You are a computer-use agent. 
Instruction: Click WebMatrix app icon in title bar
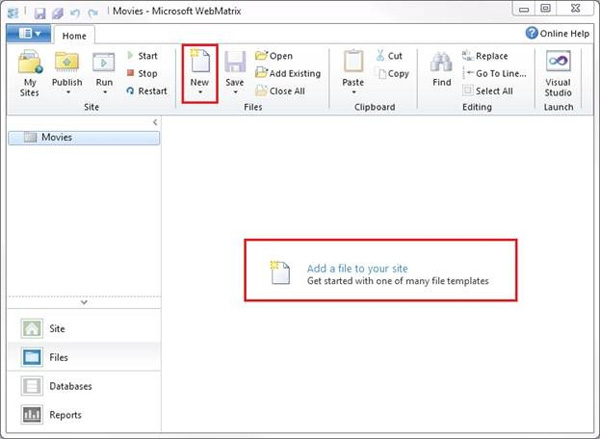[13, 13]
